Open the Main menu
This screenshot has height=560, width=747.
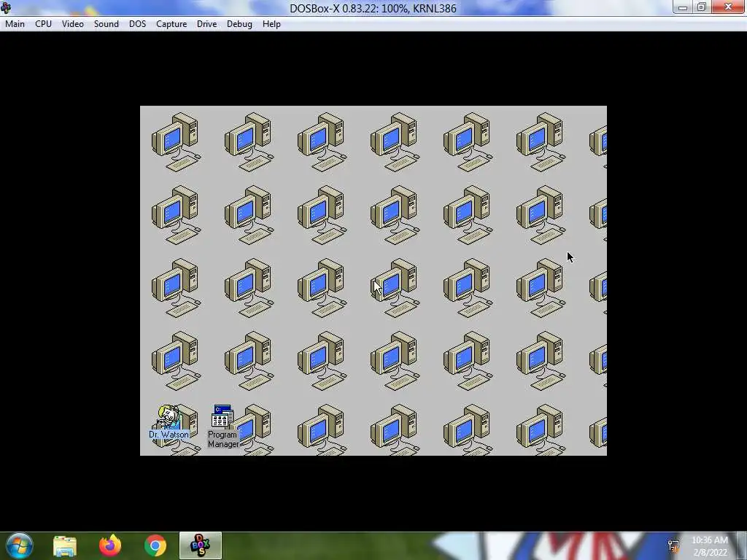(x=15, y=24)
